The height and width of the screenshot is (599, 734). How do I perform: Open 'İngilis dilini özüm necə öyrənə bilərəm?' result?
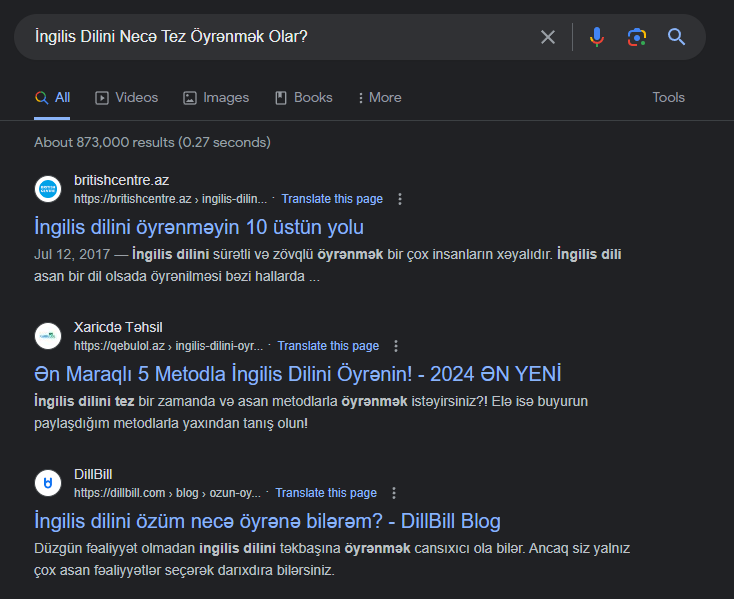point(267,521)
